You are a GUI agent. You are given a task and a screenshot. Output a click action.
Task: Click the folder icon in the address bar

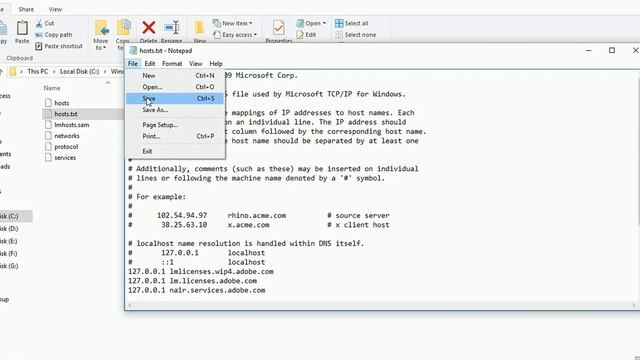(x=13, y=72)
